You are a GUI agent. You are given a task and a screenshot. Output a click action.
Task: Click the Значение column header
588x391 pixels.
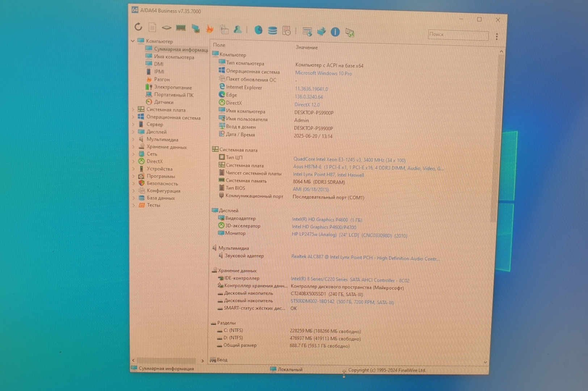click(306, 47)
